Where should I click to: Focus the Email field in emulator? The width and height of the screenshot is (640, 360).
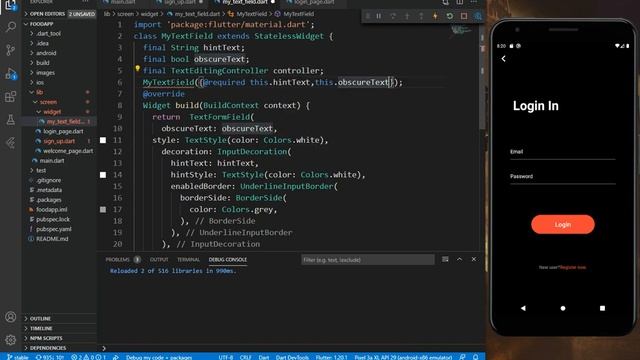click(x=562, y=152)
